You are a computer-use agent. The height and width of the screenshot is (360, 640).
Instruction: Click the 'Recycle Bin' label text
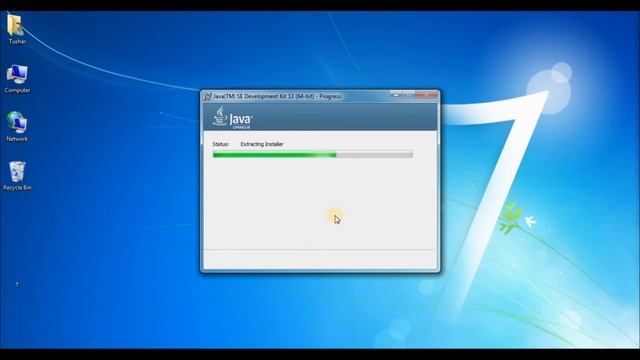click(17, 188)
